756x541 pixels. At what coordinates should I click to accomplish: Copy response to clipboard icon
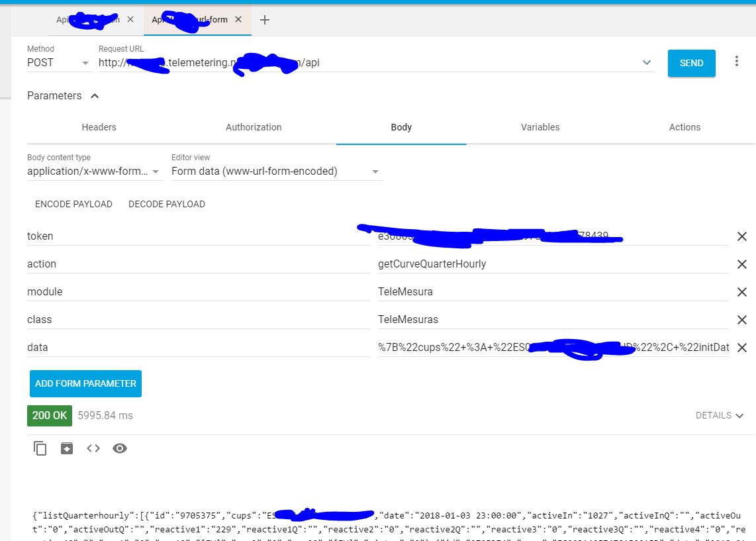tap(40, 448)
